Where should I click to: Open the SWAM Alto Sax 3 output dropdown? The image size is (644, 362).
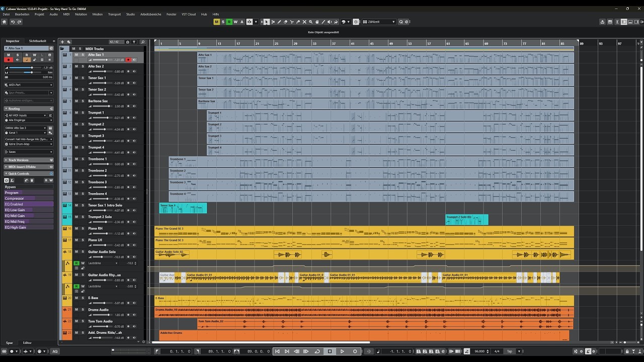click(25, 128)
